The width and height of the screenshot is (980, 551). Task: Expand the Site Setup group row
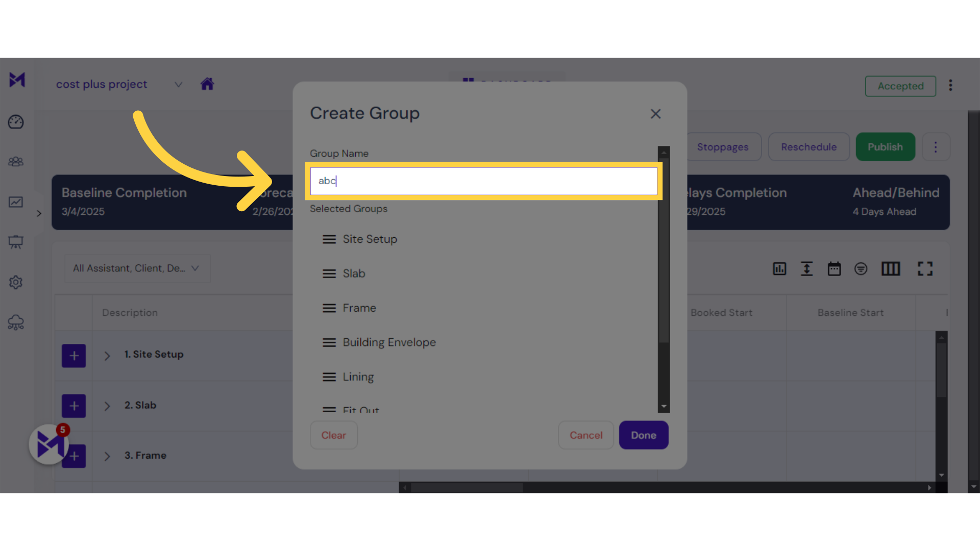point(107,355)
